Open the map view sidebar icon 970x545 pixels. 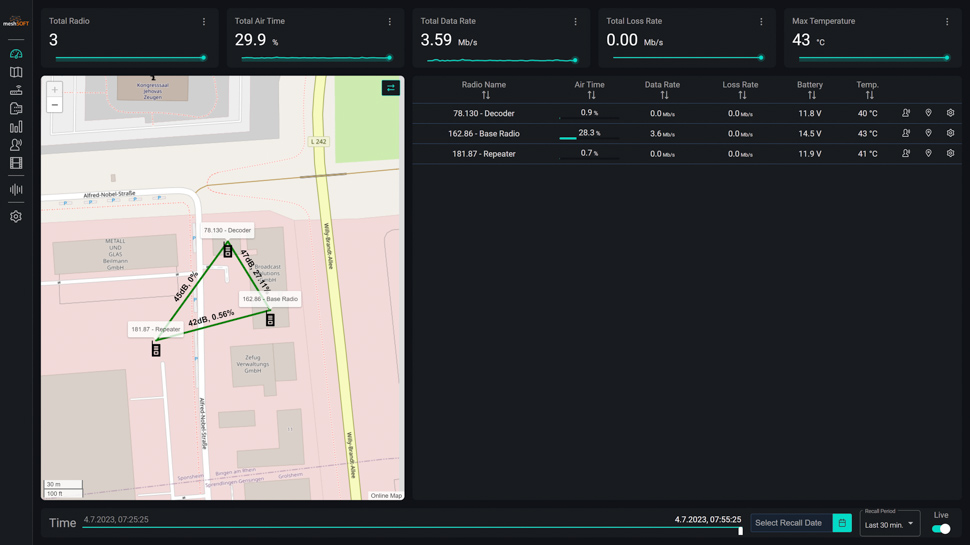click(16, 72)
